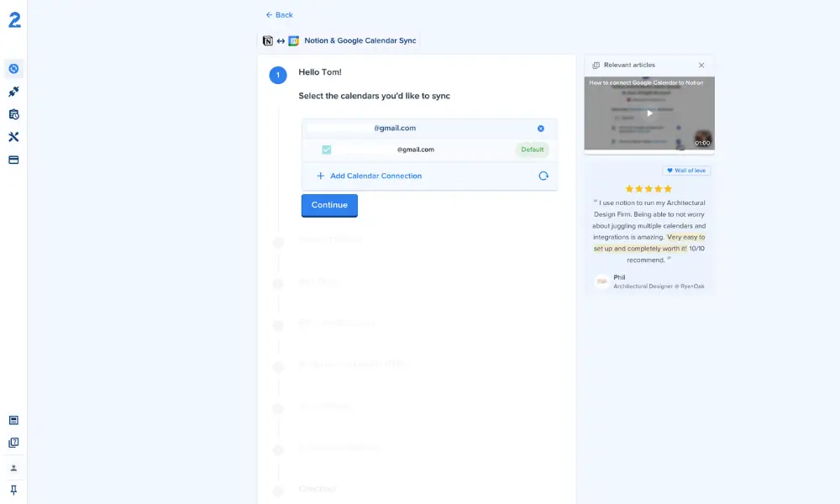Click the two-way arrow between the app logos
The image size is (840, 504).
281,40
